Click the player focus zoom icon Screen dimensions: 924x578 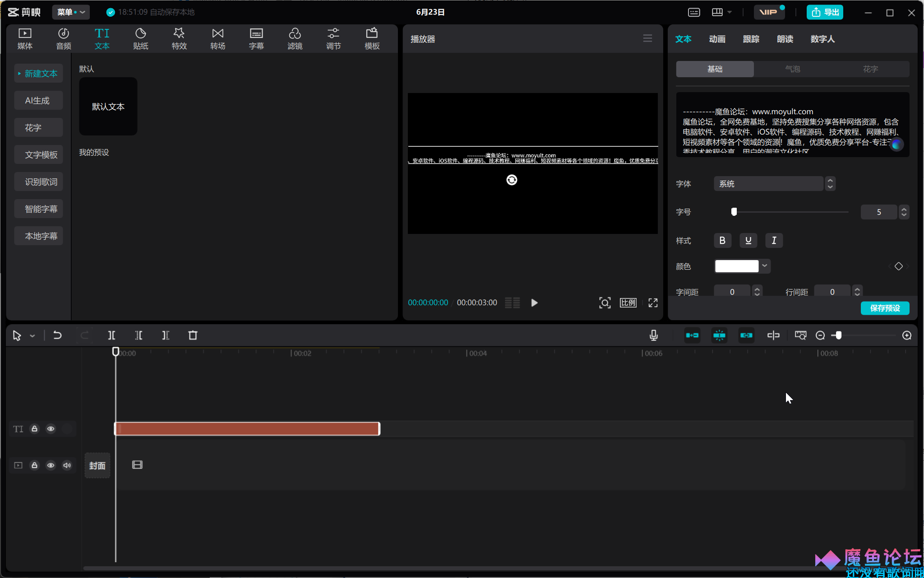tap(605, 303)
